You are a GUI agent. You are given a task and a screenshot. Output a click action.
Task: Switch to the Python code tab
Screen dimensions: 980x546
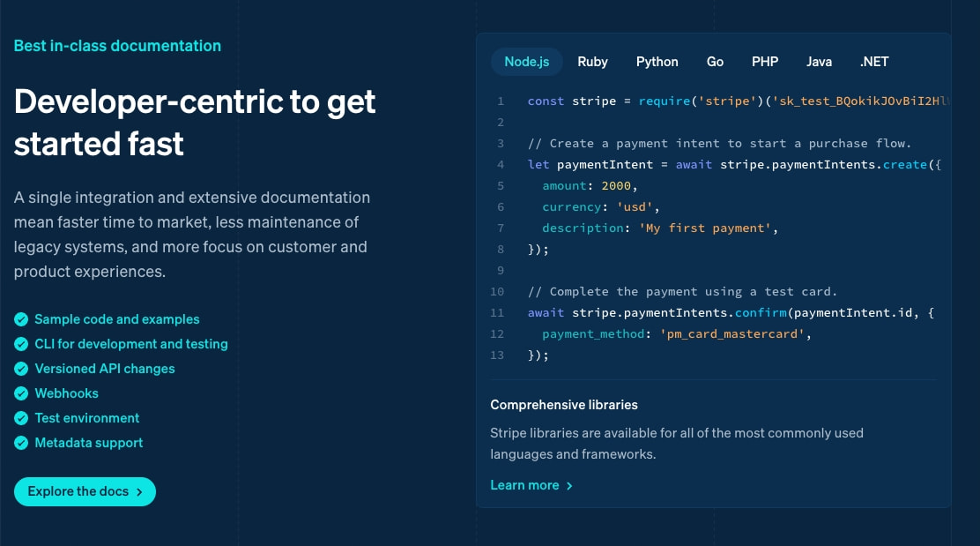(x=657, y=62)
